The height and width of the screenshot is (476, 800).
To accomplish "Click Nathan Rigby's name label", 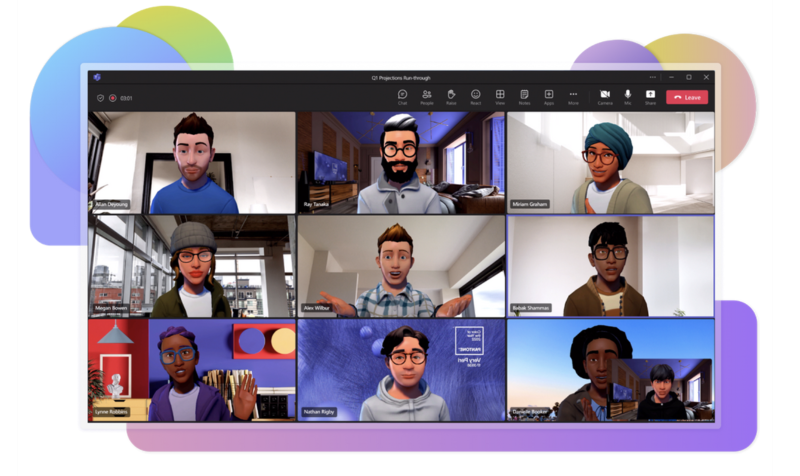I will pos(322,411).
